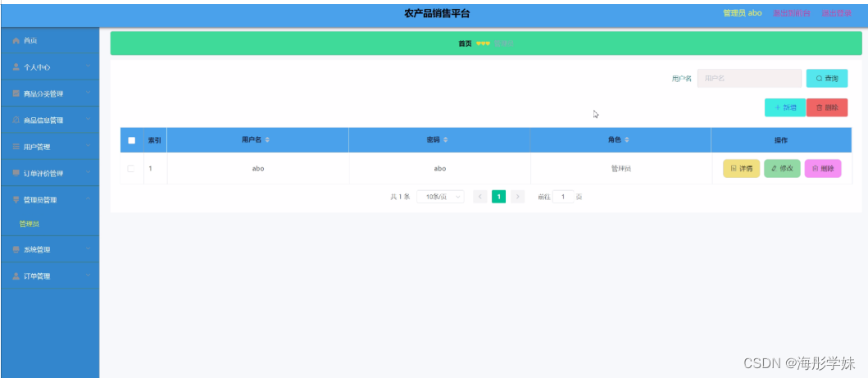This screenshot has height=378, width=868.
Task: Click index cell 1 in the table row
Action: click(150, 168)
